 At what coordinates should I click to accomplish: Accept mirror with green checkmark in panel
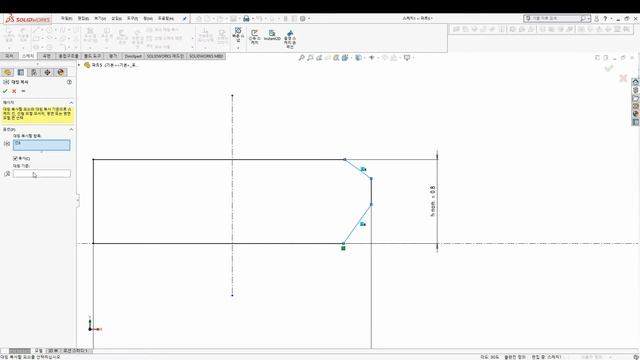5,91
